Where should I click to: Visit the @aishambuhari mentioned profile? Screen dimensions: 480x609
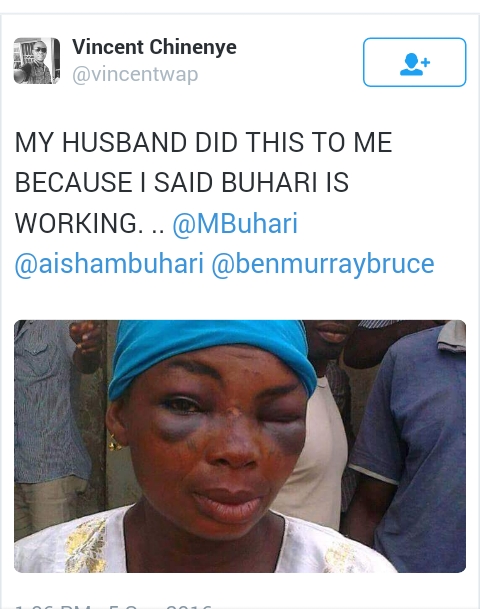[x=109, y=264]
